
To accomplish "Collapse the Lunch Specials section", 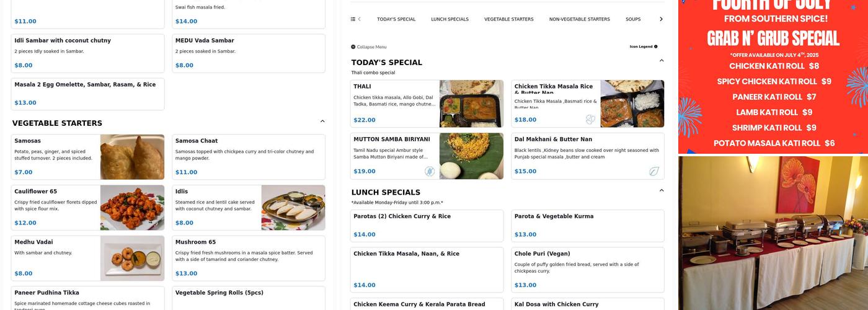I will coord(662,190).
